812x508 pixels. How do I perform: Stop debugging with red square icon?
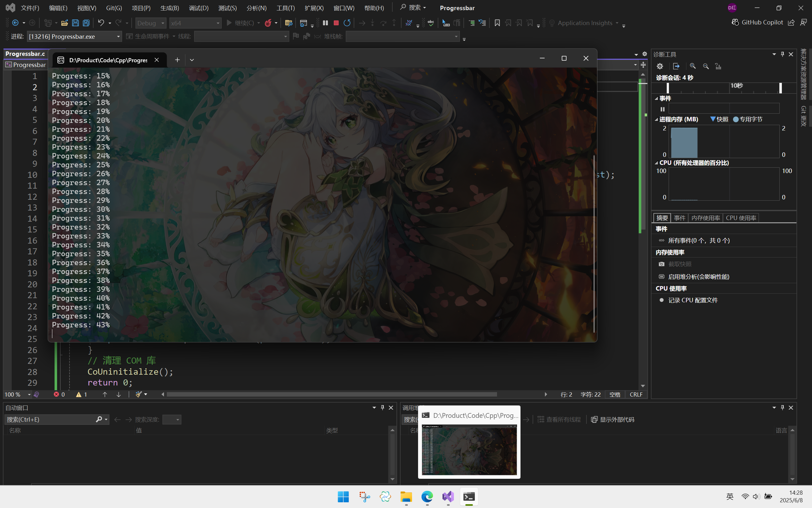[x=336, y=23]
